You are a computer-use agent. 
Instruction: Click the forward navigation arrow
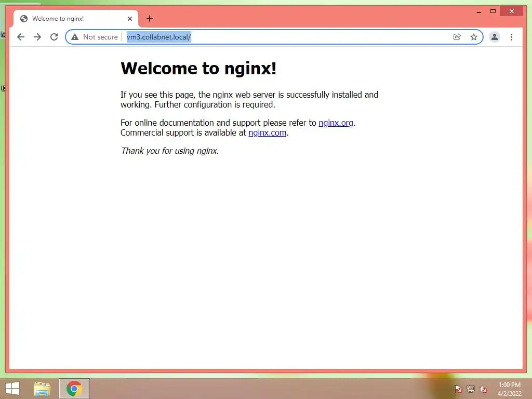point(37,37)
